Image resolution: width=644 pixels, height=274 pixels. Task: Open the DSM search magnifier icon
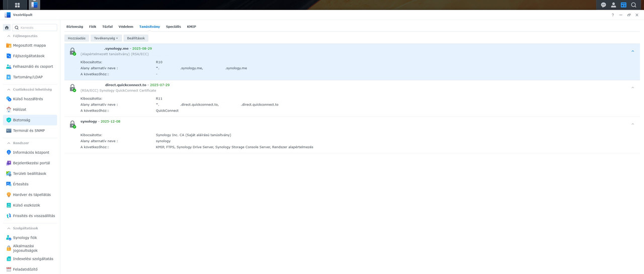tap(633, 5)
